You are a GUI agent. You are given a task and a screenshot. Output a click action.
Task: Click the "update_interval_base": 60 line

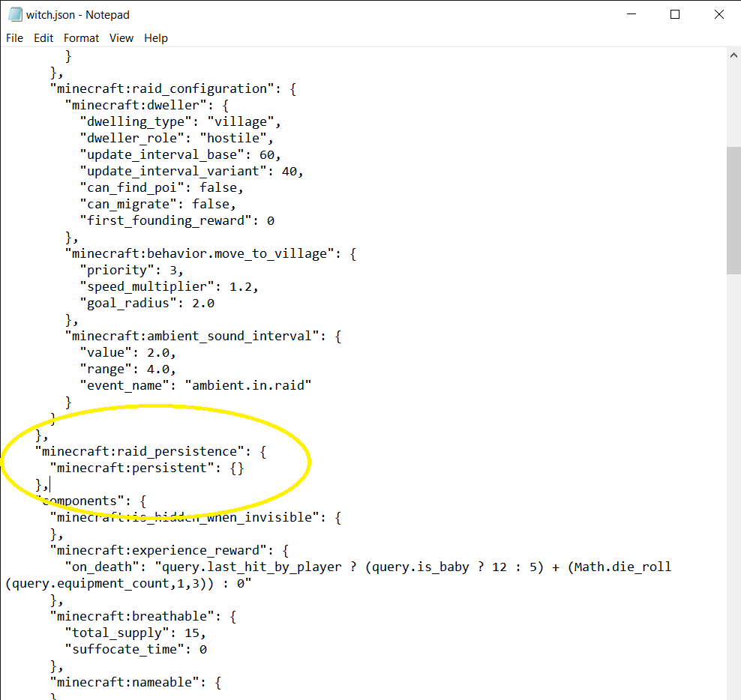pyautogui.click(x=181, y=155)
